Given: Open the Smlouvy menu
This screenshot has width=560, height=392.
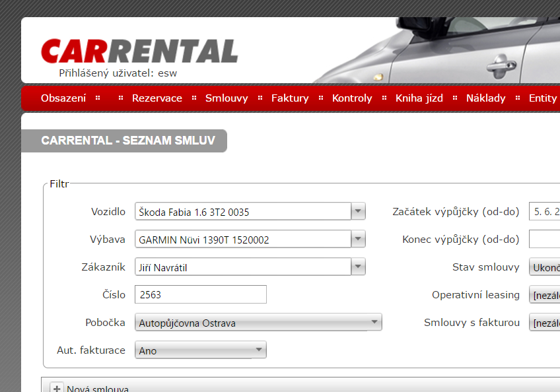Looking at the screenshot, I should click(227, 98).
